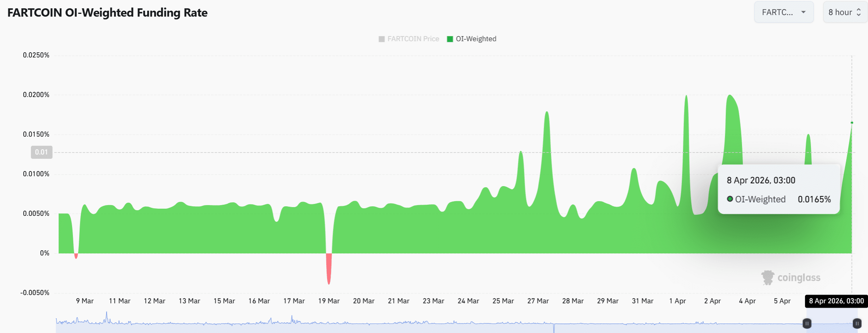The height and width of the screenshot is (333, 868).
Task: Click the right range slider handle
Action: (x=857, y=323)
